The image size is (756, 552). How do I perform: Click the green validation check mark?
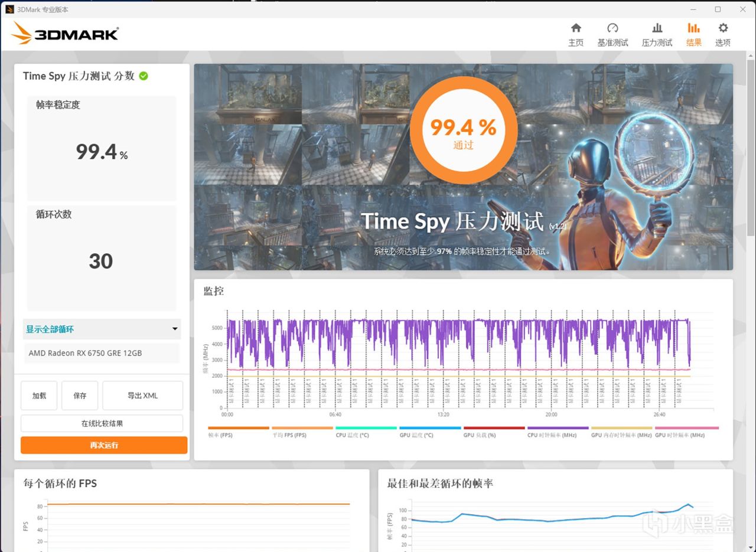[x=144, y=76]
